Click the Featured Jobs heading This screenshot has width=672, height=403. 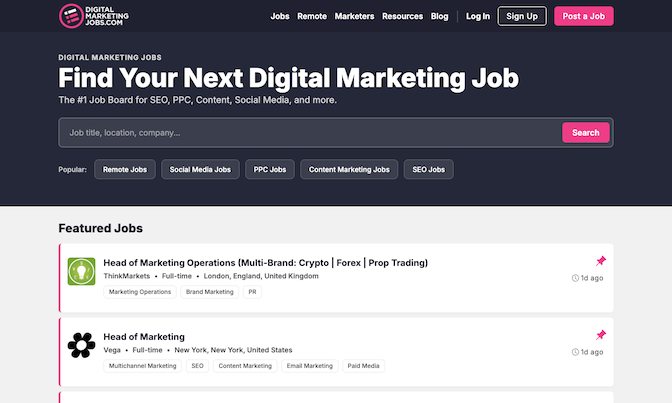pos(100,228)
